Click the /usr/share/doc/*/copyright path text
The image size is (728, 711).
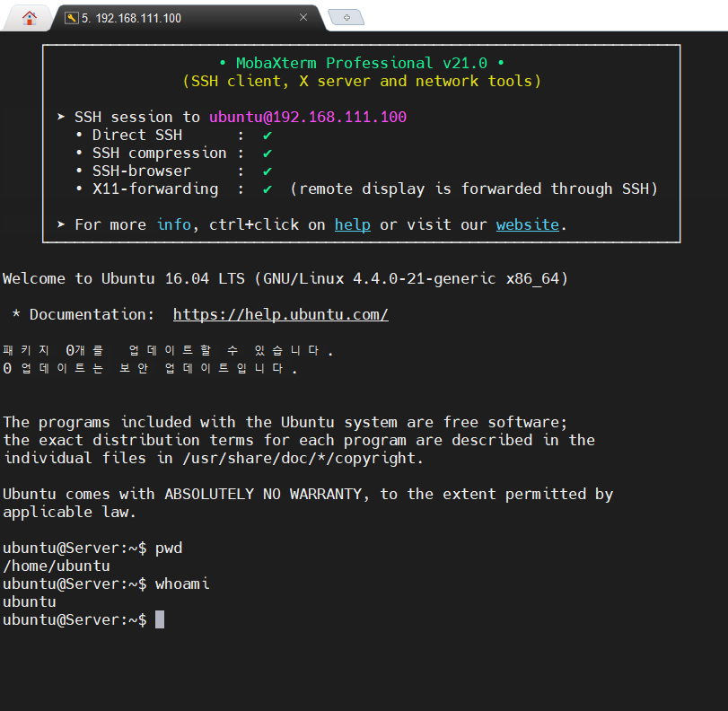pyautogui.click(x=299, y=459)
